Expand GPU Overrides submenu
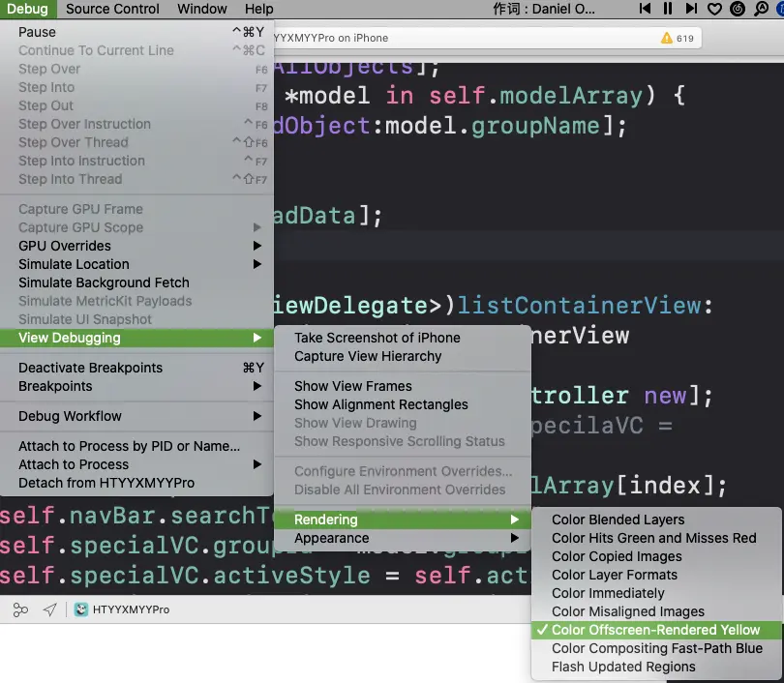 [x=136, y=246]
